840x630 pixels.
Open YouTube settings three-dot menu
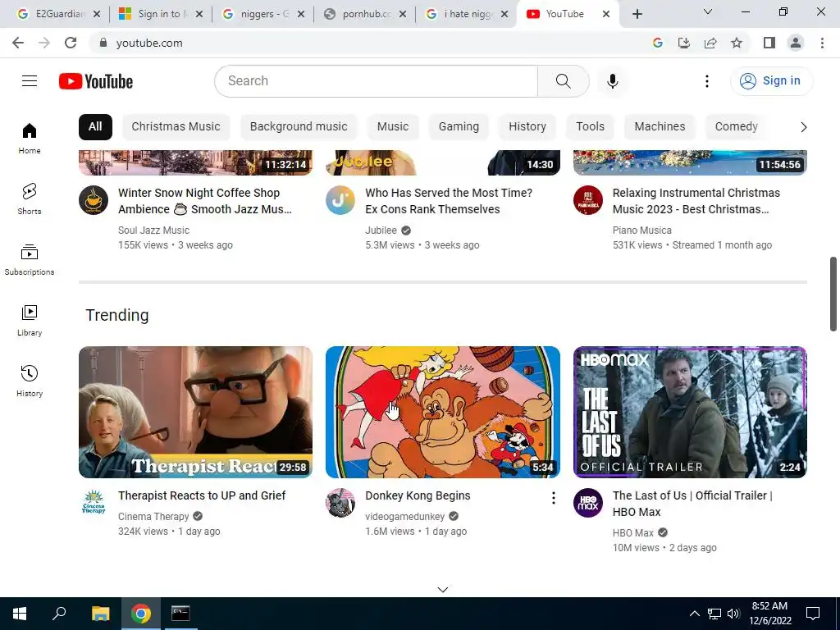(706, 81)
